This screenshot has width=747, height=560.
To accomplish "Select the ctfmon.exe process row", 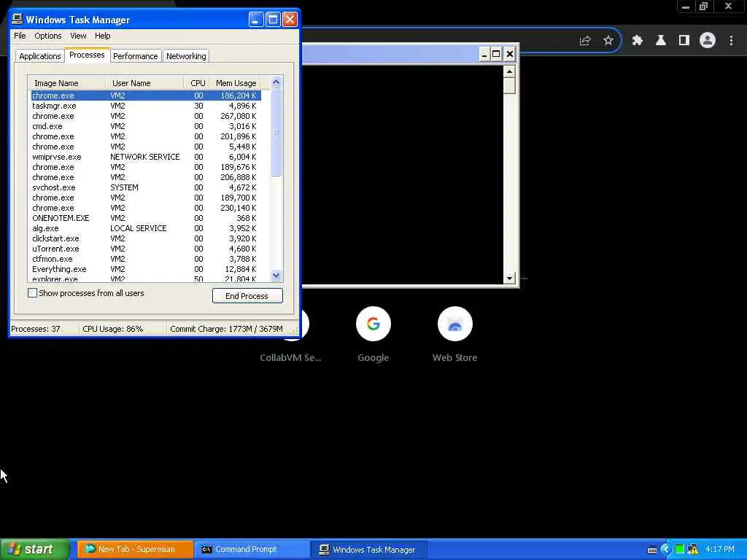I will point(145,259).
